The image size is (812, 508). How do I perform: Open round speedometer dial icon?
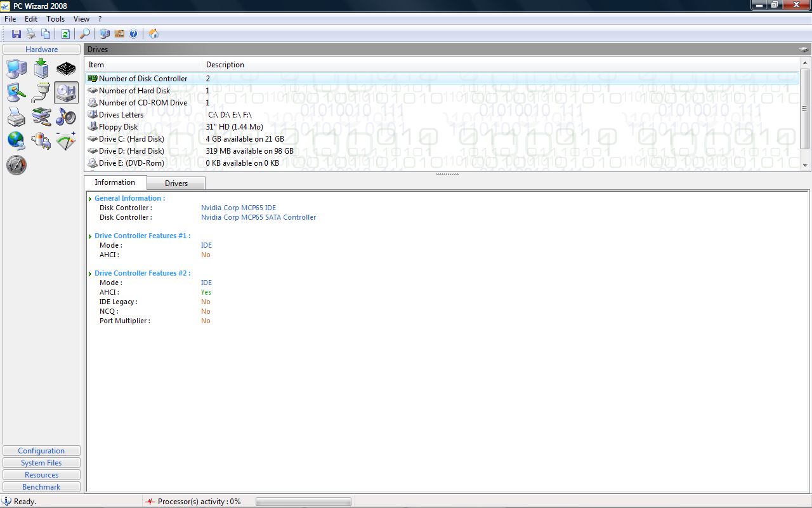(x=16, y=165)
